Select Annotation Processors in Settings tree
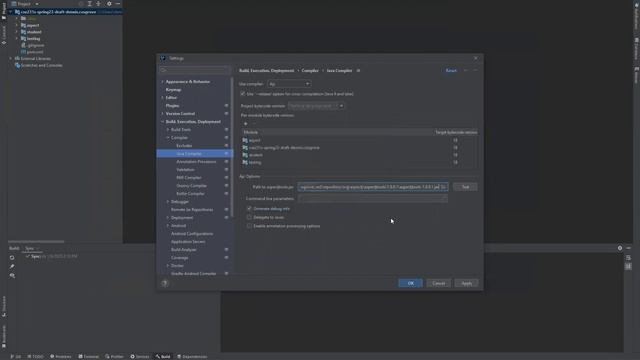The width and height of the screenshot is (640, 360). point(196,162)
